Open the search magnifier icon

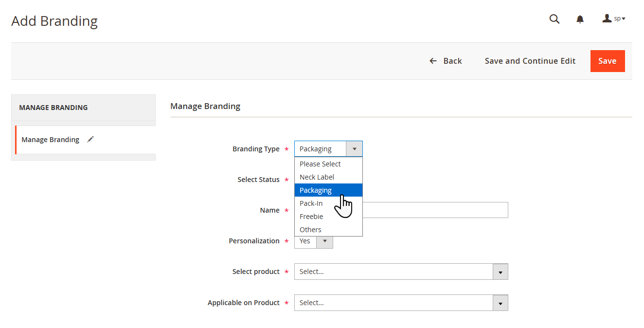click(554, 19)
